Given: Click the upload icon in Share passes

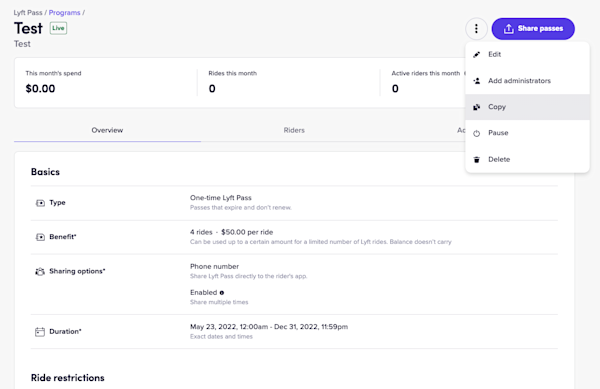Looking at the screenshot, I should 508,29.
